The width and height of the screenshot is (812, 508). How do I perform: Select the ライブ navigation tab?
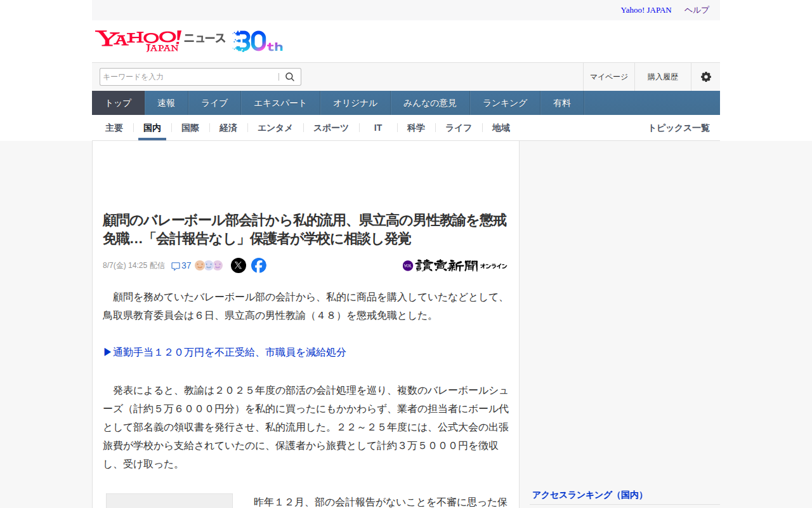(214, 103)
